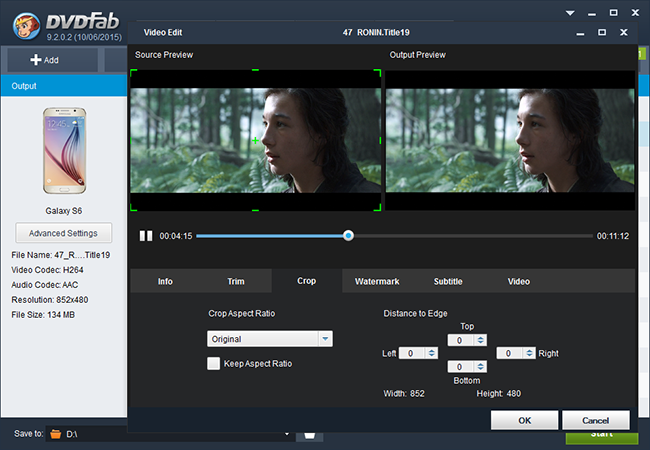Image resolution: width=650 pixels, height=450 pixels.
Task: Maximize the Video Edit dialog
Action: (602, 32)
